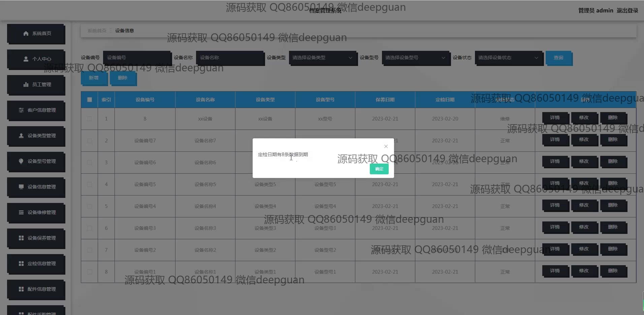
Task: Open 定检信息管理 in the sidebar
Action: [x=36, y=264]
